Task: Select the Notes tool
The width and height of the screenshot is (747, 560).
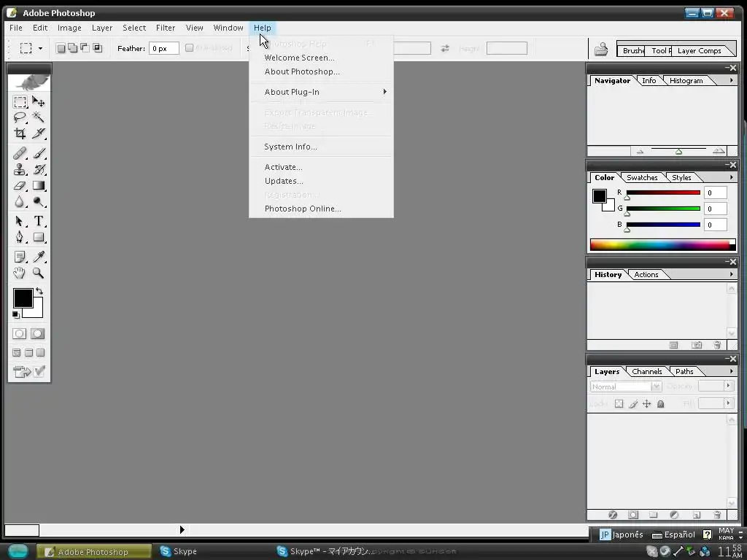Action: (x=20, y=257)
